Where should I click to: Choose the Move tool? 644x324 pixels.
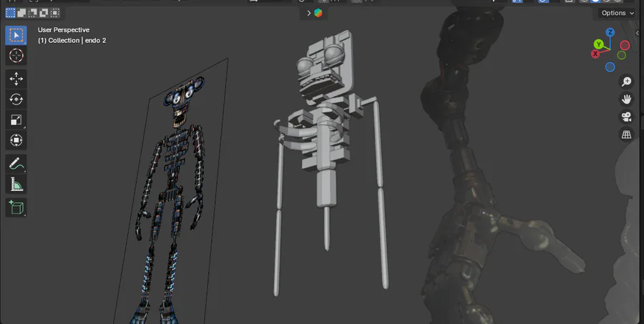(x=16, y=79)
